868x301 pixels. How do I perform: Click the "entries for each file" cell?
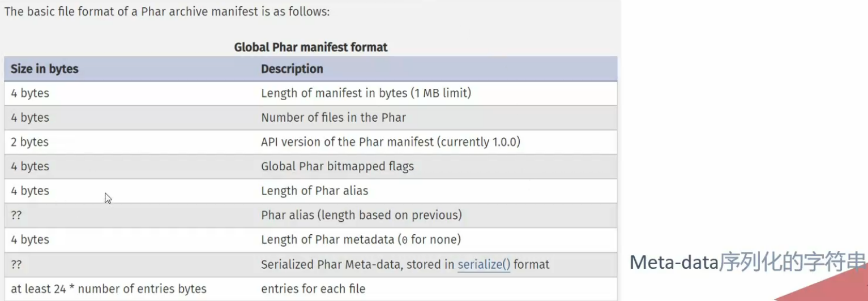pos(313,289)
